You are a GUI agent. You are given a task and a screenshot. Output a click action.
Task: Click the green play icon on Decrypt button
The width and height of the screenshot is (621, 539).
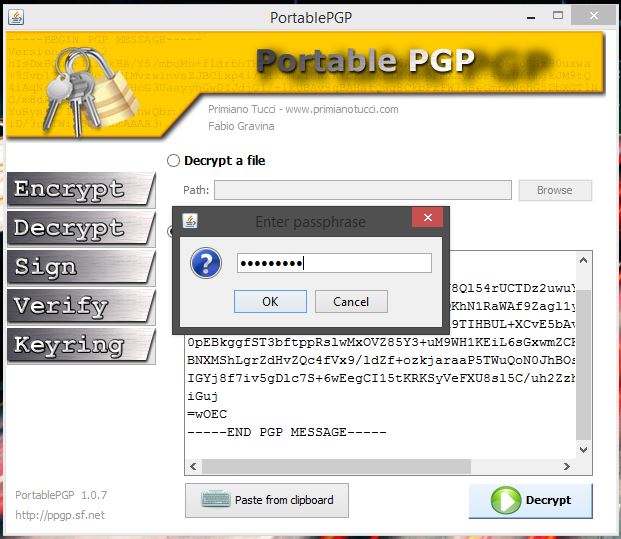(506, 500)
